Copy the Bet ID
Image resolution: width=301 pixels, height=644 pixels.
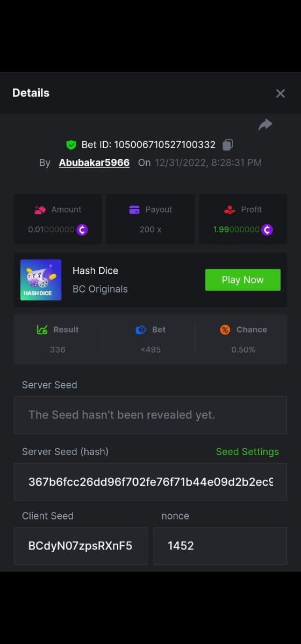point(228,144)
